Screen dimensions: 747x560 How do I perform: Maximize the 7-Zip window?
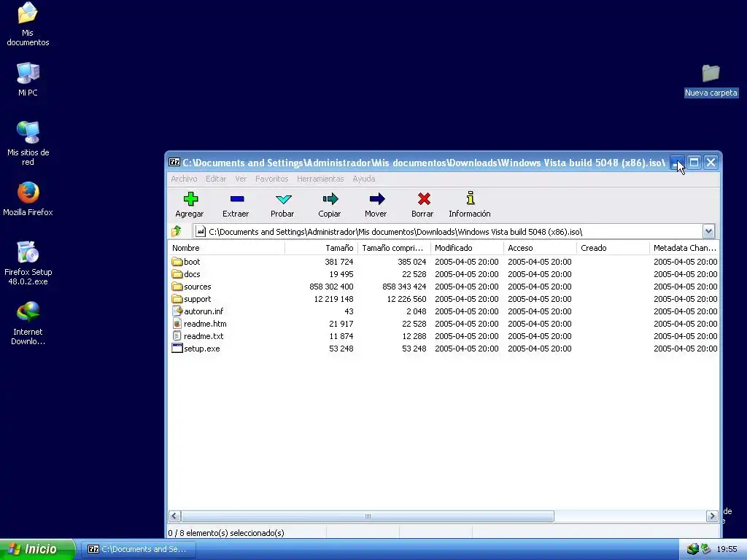pyautogui.click(x=694, y=163)
